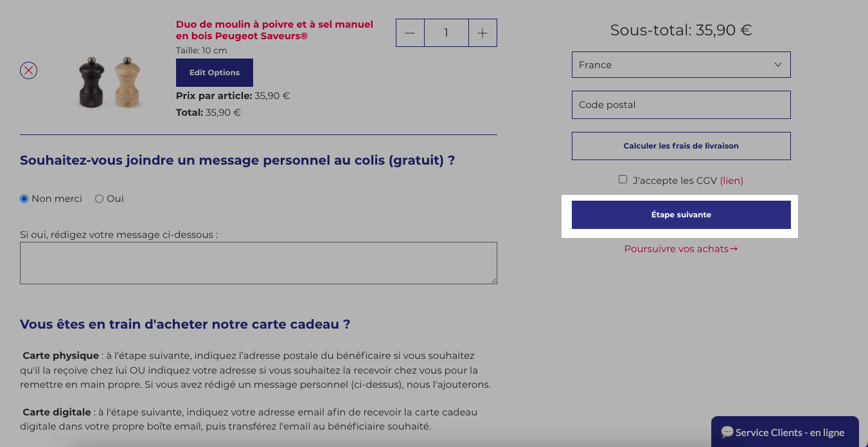
Task: Click the quantity number field showing 1
Action: point(446,33)
